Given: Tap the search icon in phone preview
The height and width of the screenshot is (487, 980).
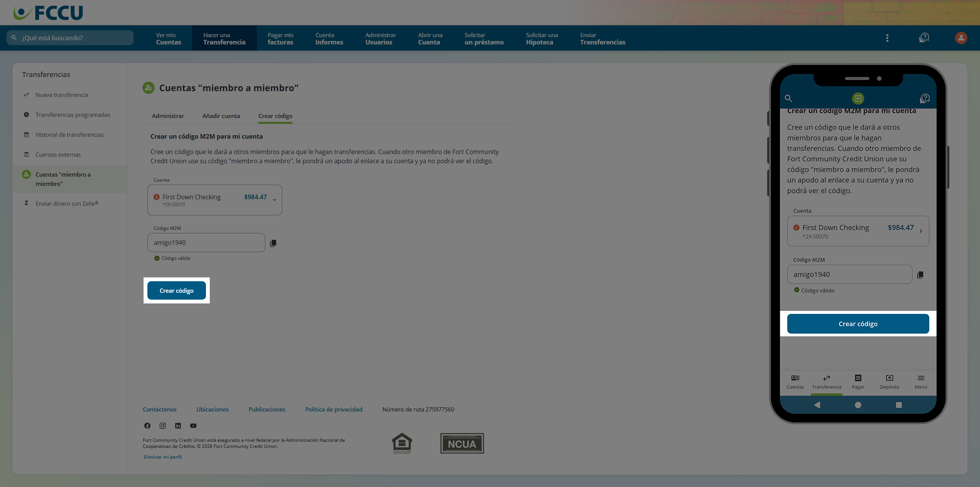Looking at the screenshot, I should click(788, 98).
